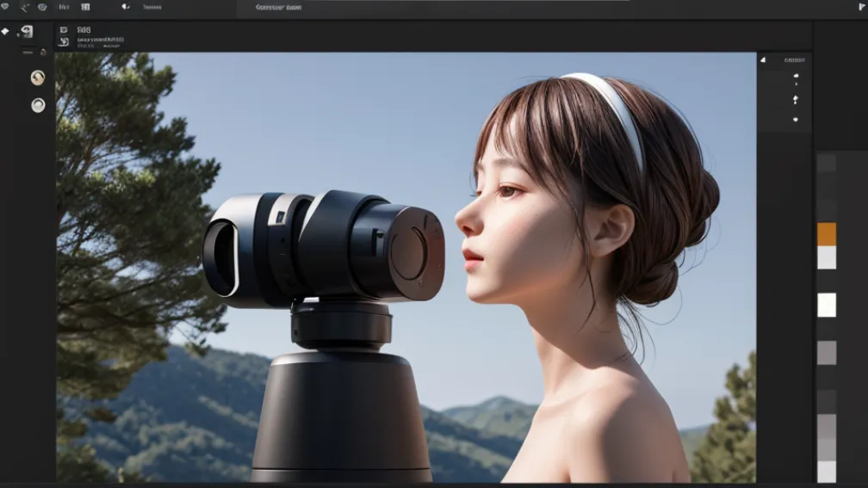Image resolution: width=868 pixels, height=488 pixels.
Task: Pick the light gray swatch just below orange
Action: (827, 258)
